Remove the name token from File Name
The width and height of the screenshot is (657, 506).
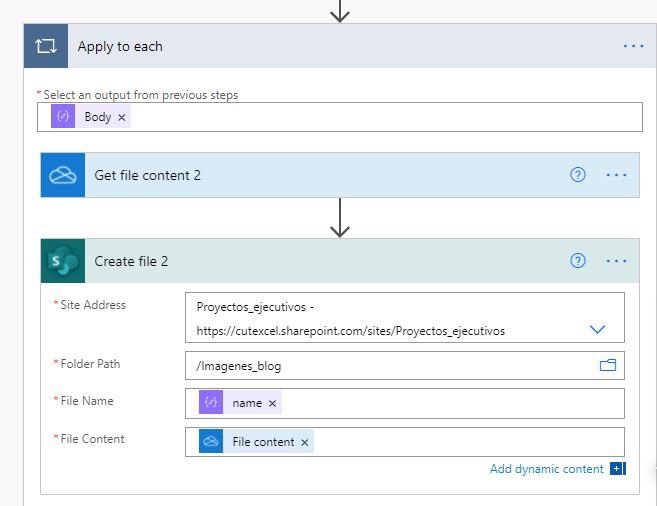tap(272, 403)
